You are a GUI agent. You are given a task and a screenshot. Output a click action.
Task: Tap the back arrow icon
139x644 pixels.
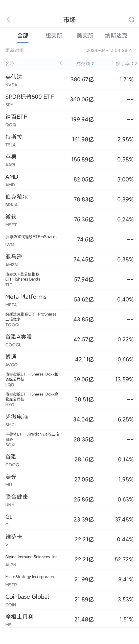(8, 20)
